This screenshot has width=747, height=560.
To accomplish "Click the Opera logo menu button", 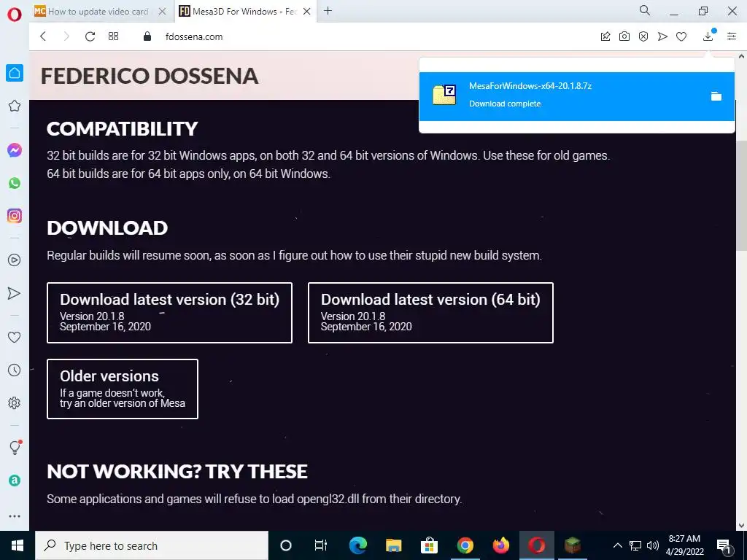I will point(15,15).
